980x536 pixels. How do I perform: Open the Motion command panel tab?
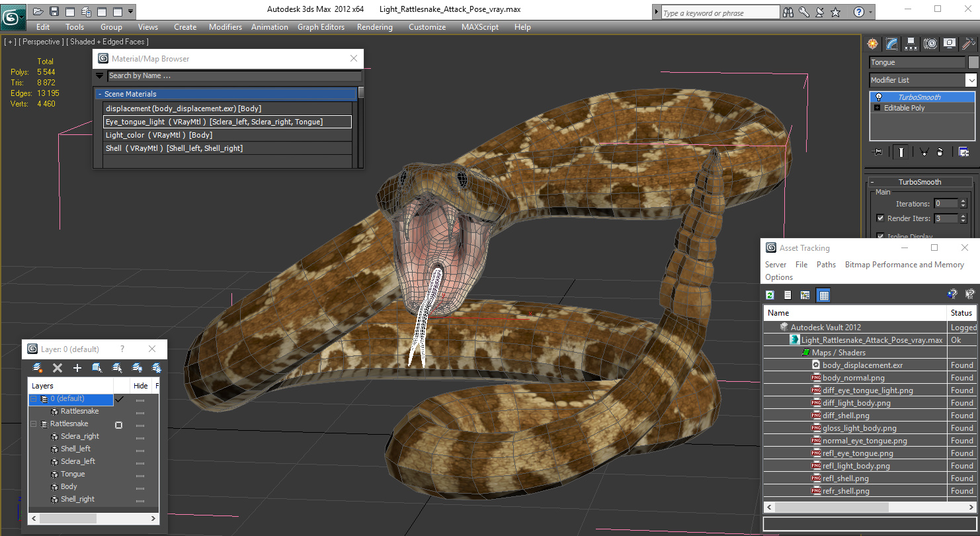click(930, 44)
